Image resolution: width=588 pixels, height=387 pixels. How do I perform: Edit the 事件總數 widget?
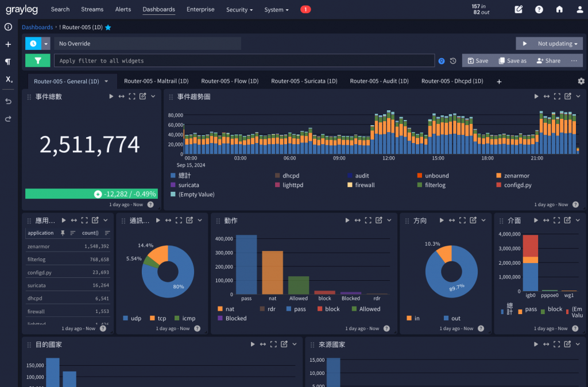pos(143,96)
